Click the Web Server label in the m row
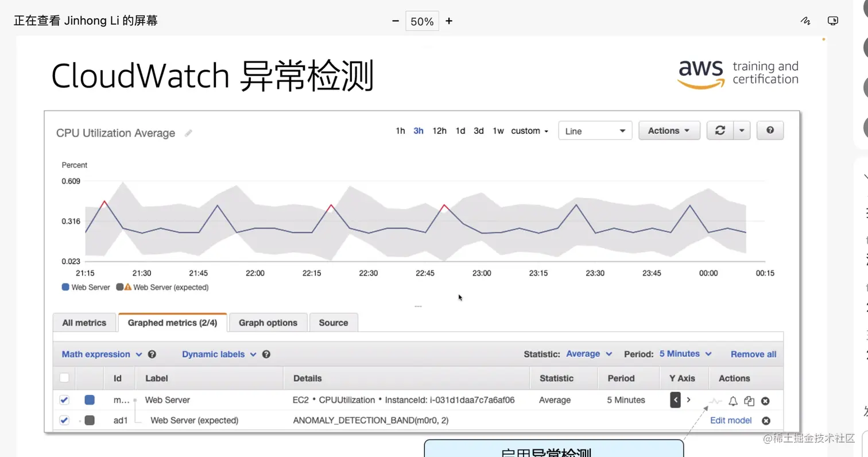This screenshot has width=868, height=457. 167,400
